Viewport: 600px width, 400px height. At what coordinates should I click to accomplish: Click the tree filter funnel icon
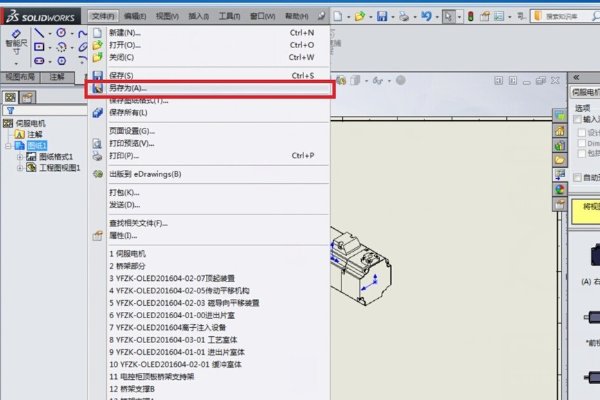(x=11, y=111)
